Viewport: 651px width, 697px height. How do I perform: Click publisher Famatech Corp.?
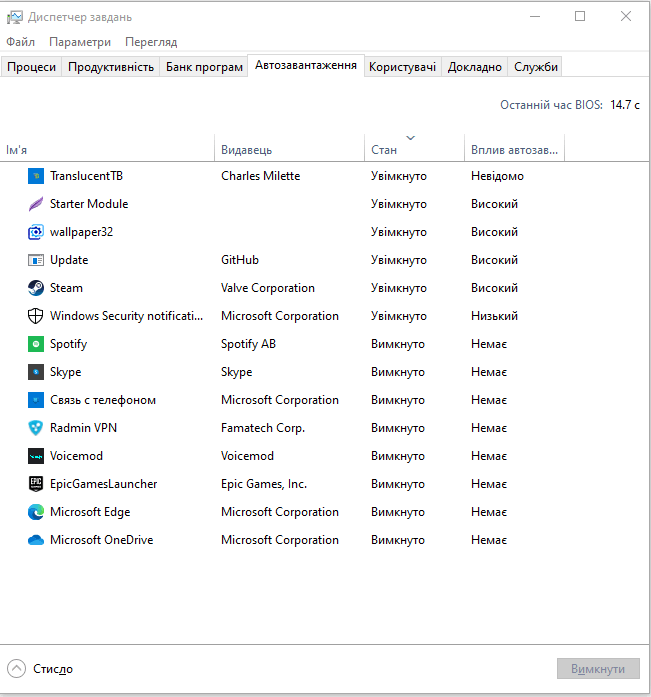click(263, 428)
